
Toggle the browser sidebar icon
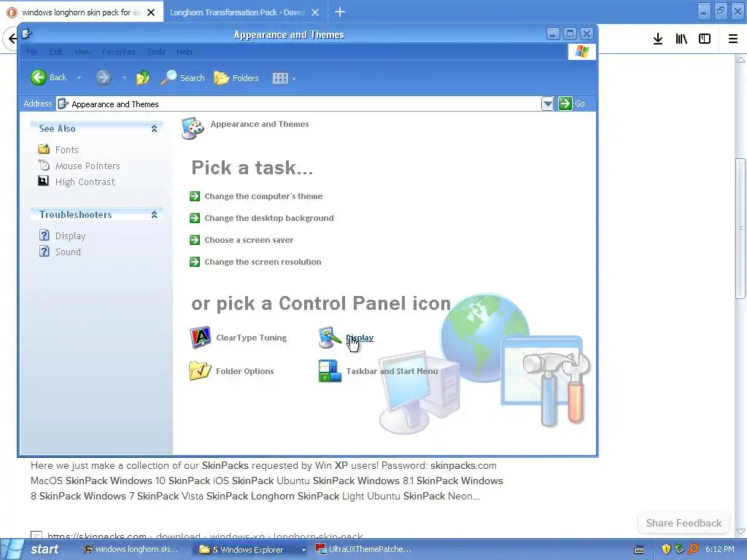click(705, 39)
